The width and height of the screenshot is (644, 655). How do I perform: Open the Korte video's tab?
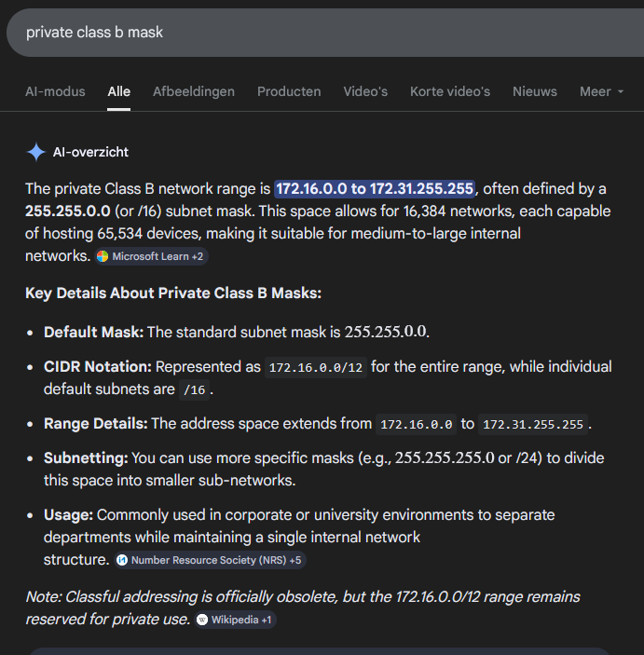point(450,91)
